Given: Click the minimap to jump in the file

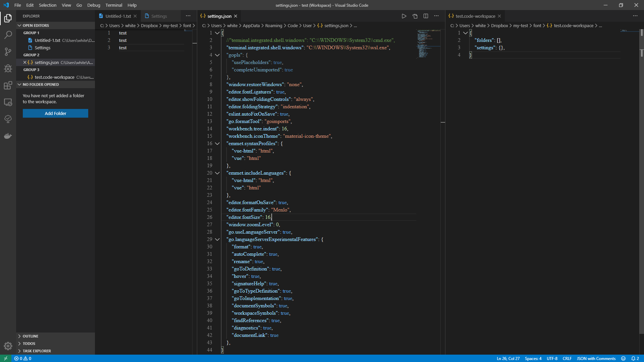Looking at the screenshot, I should (x=428, y=44).
